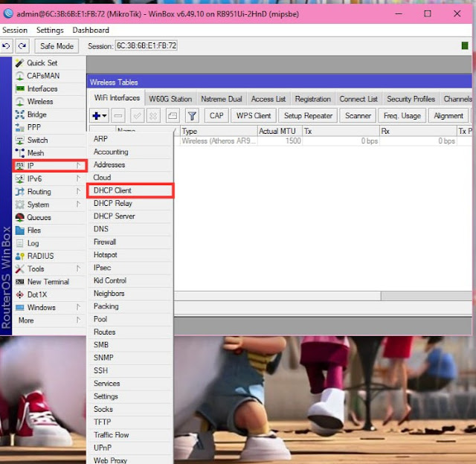Screen dimensions: 476x464
Task: Select Hotspot in IP submenu
Action: (130, 255)
